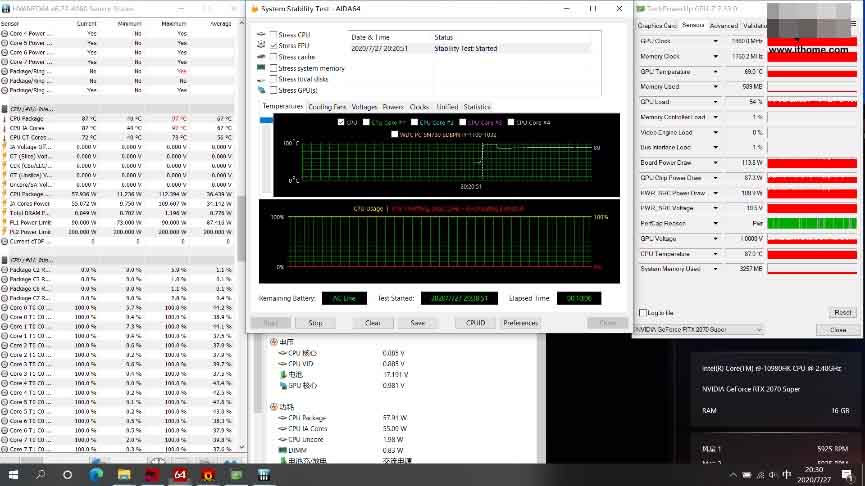Viewport: 865px width, 486px height.
Task: Click the HWiNFO vertical scrollbar down arrow
Action: click(x=241, y=447)
